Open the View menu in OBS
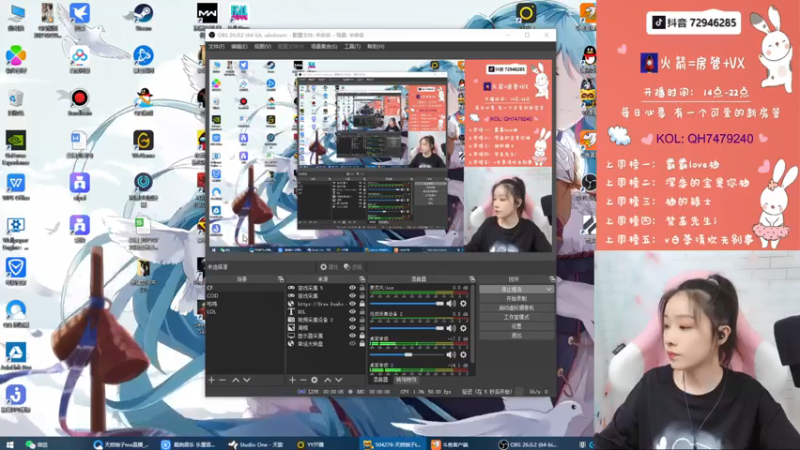This screenshot has height=450, width=800. [262, 46]
